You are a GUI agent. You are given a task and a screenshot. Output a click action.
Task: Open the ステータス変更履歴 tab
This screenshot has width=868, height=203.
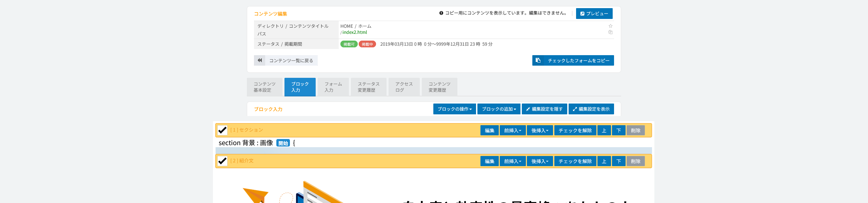[369, 87]
